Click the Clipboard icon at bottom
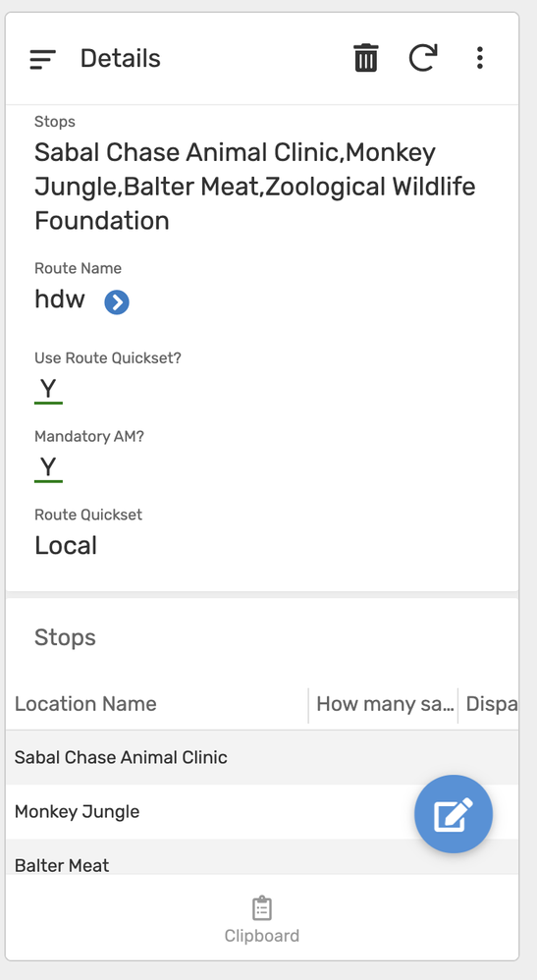Image resolution: width=537 pixels, height=980 pixels. pyautogui.click(x=262, y=908)
